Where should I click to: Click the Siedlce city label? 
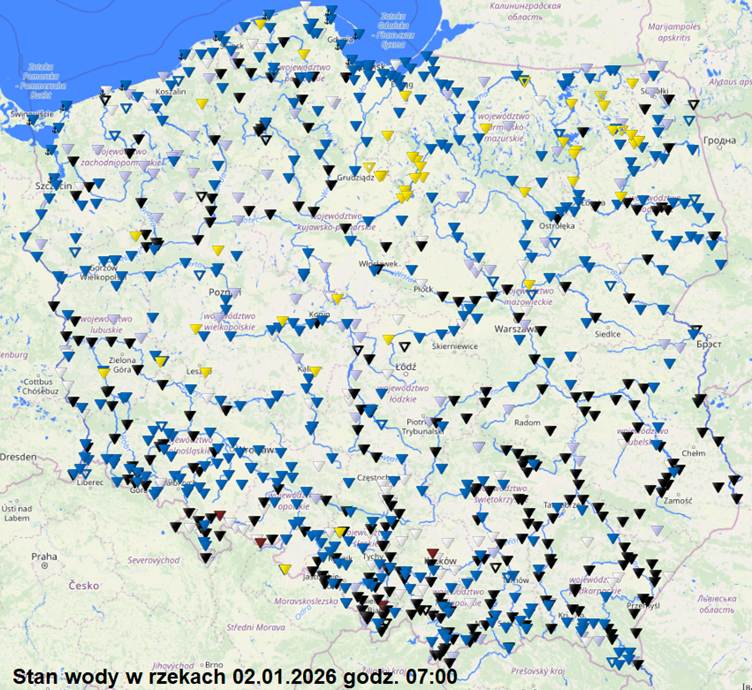607,334
